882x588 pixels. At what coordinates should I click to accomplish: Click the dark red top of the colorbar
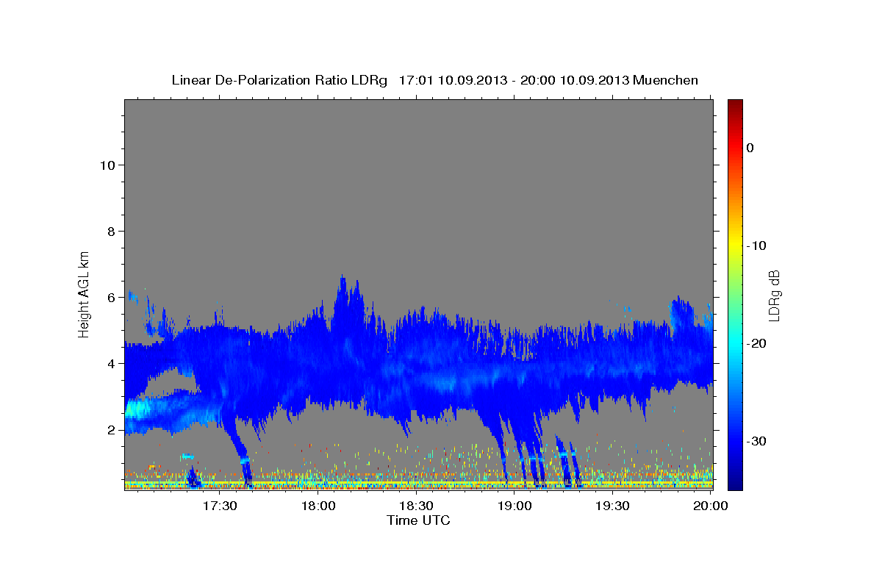735,105
